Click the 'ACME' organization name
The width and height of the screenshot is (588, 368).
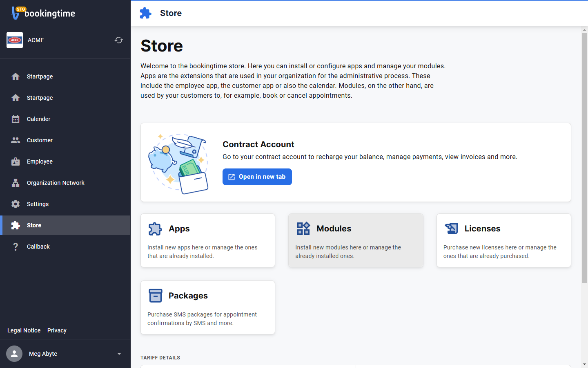point(36,40)
